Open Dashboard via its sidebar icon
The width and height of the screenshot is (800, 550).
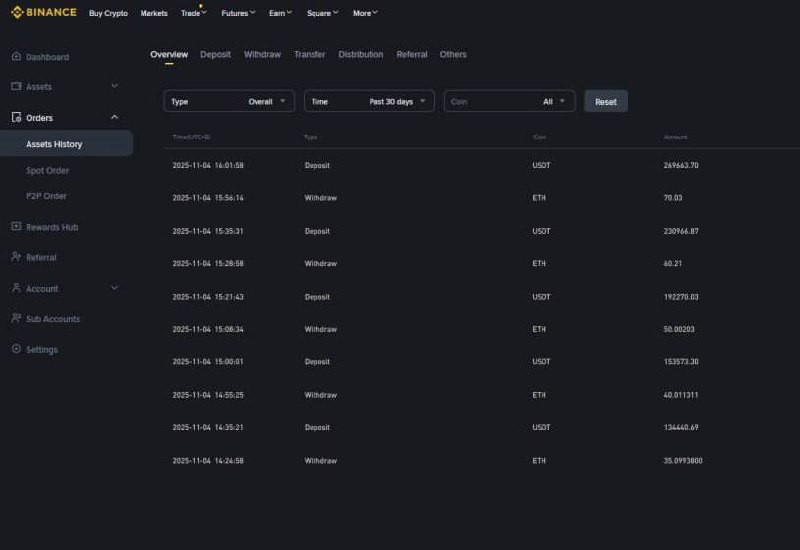[16, 57]
